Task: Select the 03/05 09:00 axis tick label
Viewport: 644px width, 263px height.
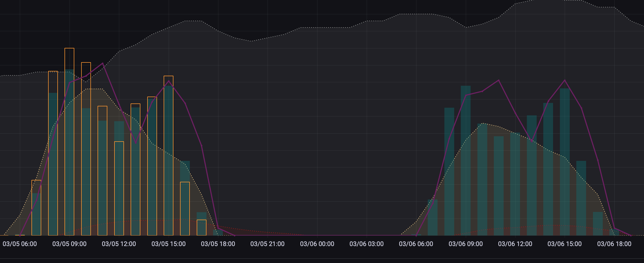Action: pos(69,244)
